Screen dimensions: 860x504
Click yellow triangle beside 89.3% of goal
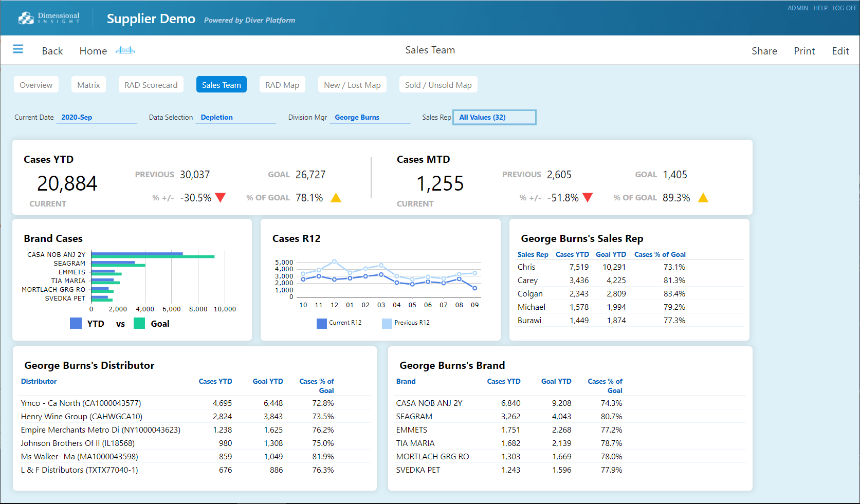tap(703, 198)
